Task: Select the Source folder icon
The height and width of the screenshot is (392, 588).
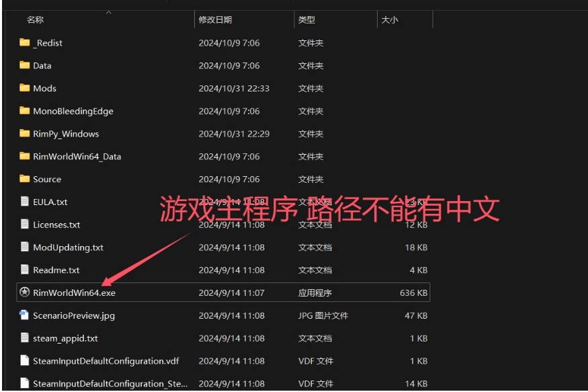Action: [24, 179]
